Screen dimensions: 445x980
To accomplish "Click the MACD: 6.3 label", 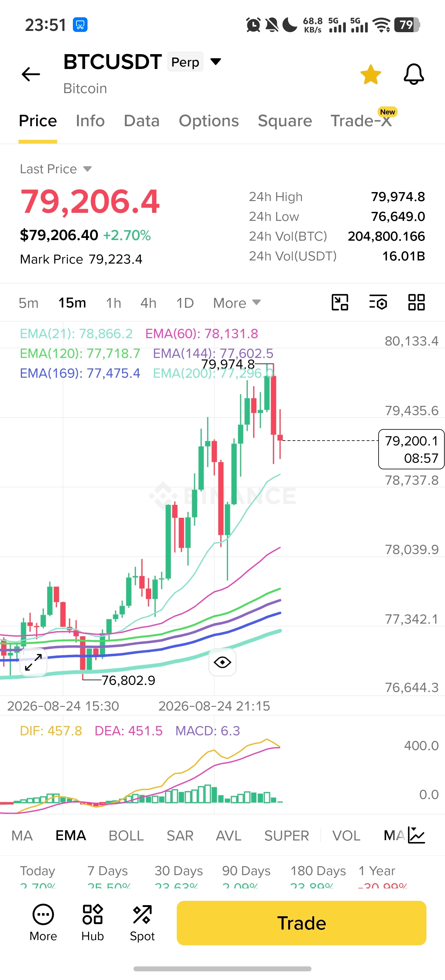I will click(207, 731).
